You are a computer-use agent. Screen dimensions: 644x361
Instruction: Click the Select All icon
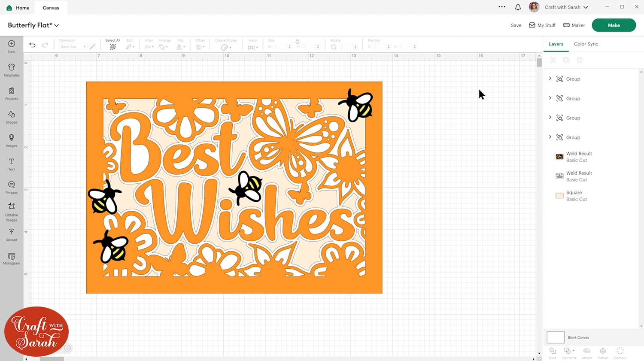[x=112, y=47]
